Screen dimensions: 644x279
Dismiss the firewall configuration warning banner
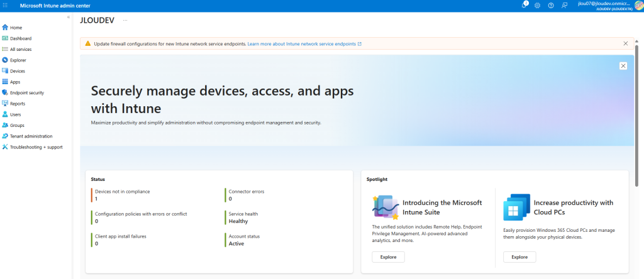[625, 44]
